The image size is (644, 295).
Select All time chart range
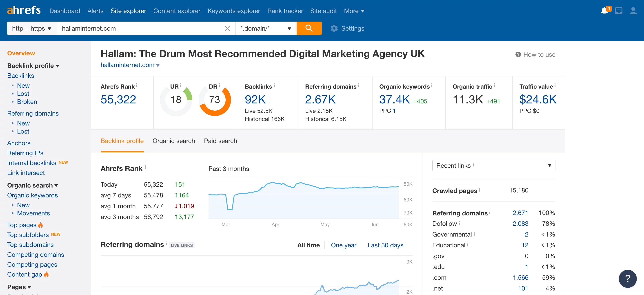pos(308,245)
